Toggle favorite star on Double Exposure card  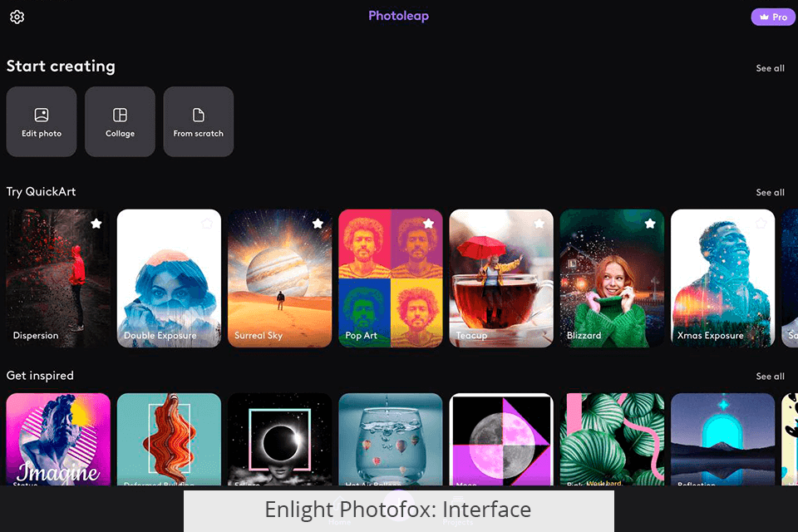(207, 224)
